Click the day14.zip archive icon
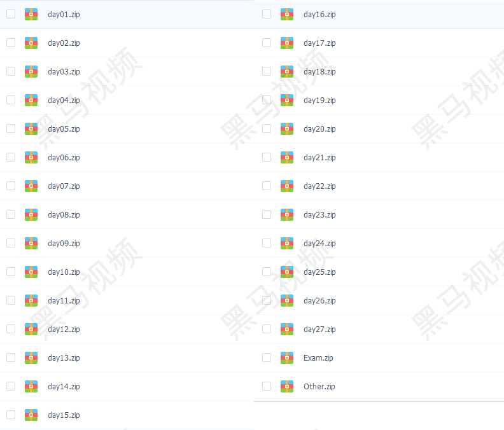Screen dimensions: 504x430 click(x=31, y=386)
